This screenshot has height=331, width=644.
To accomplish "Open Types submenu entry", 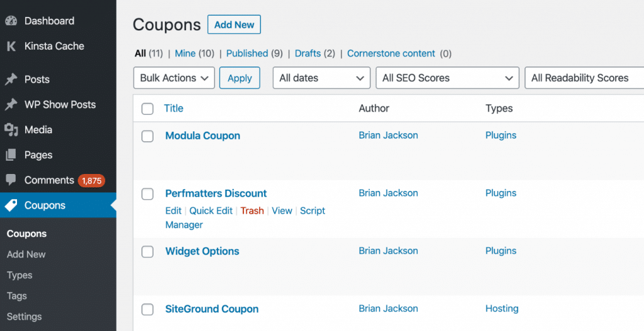I will [x=19, y=275].
